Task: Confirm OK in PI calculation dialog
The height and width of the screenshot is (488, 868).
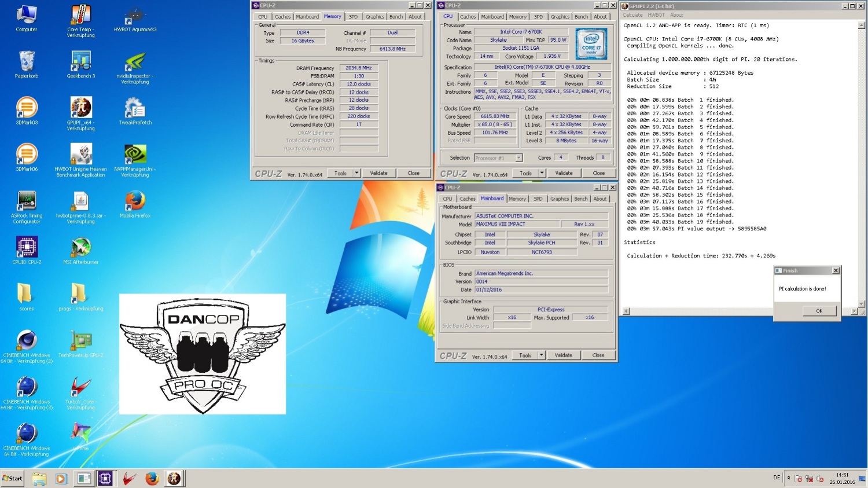Action: [819, 311]
